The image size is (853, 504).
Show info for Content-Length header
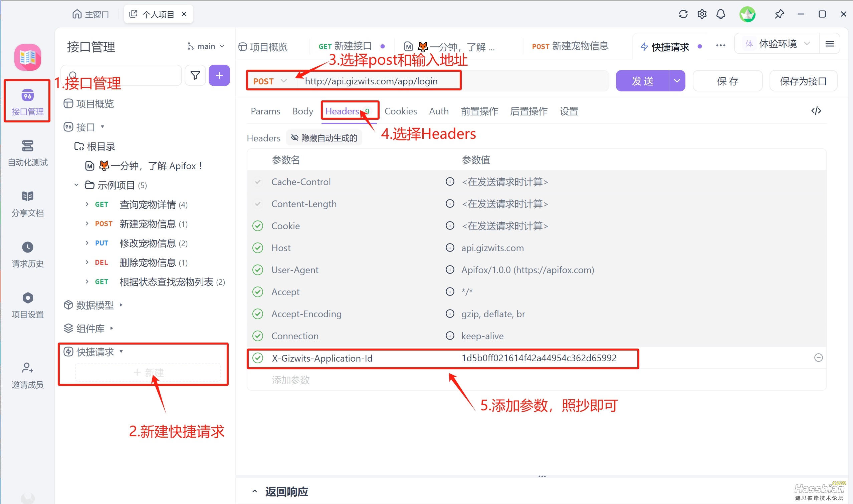click(x=450, y=203)
